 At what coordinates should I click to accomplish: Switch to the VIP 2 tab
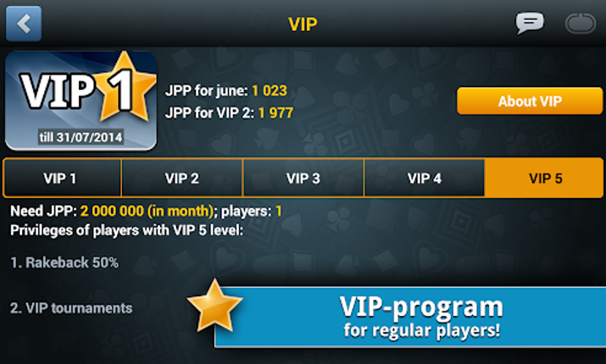[x=181, y=179]
